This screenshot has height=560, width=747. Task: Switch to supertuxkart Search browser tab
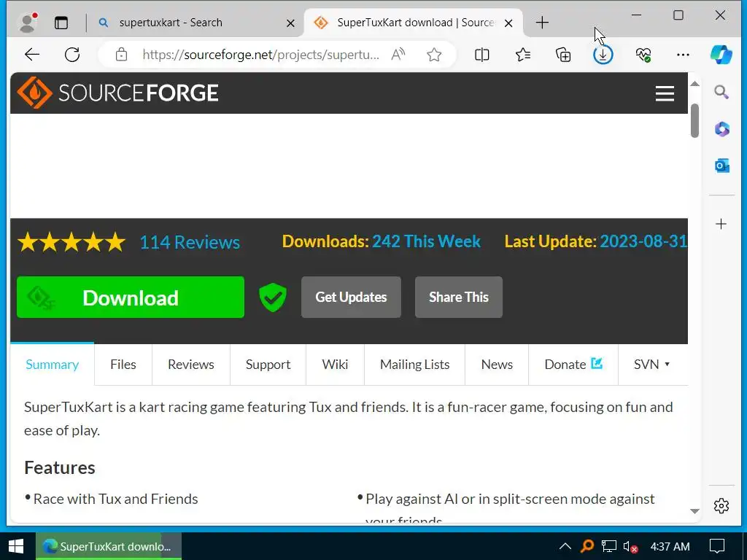[196, 23]
